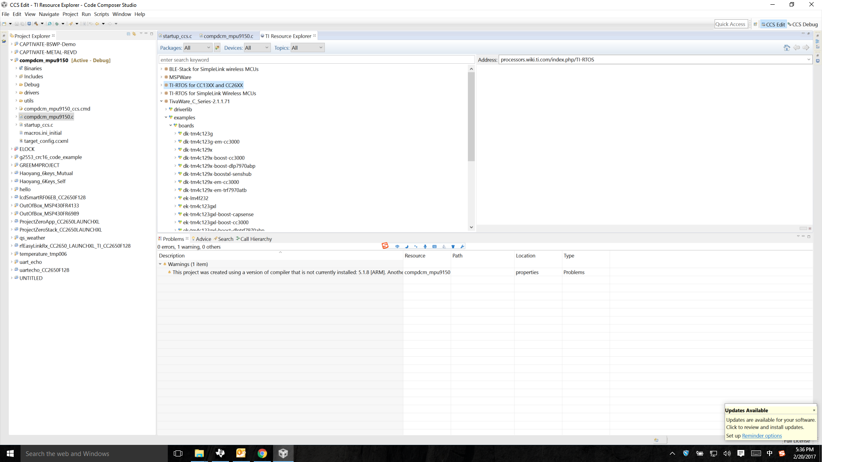Screen dimensions: 868x462
Task: Collapse the Warnings (1 item) group
Action: coord(160,264)
